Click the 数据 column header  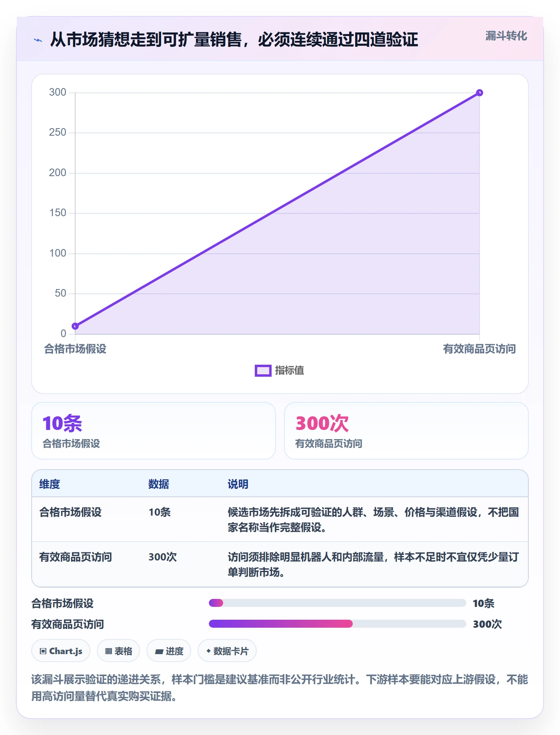159,484
